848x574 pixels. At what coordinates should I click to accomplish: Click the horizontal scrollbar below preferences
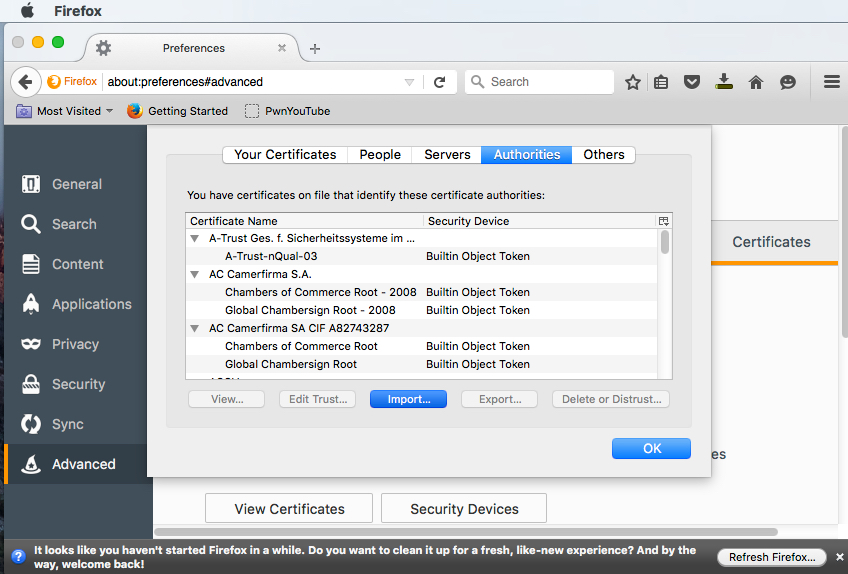pyautogui.click(x=466, y=532)
